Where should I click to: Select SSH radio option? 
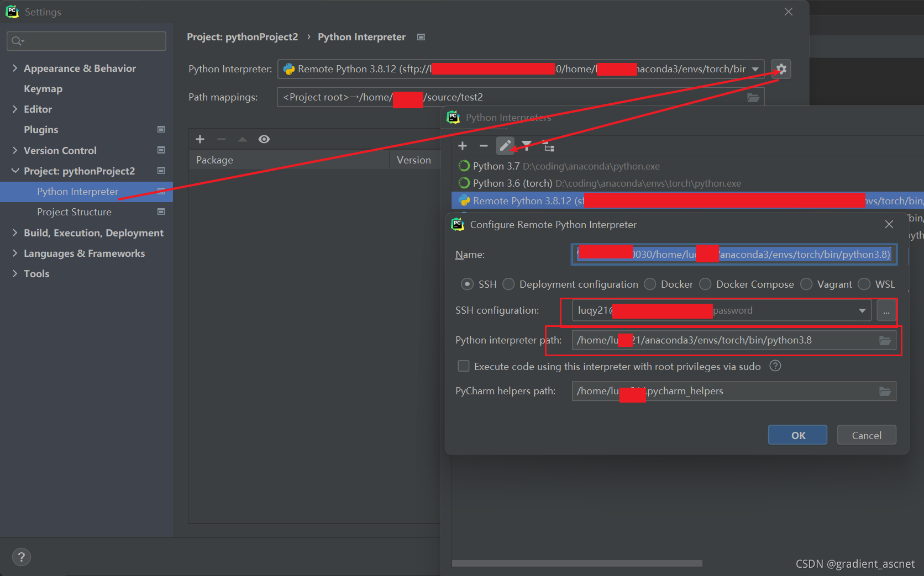tap(467, 284)
